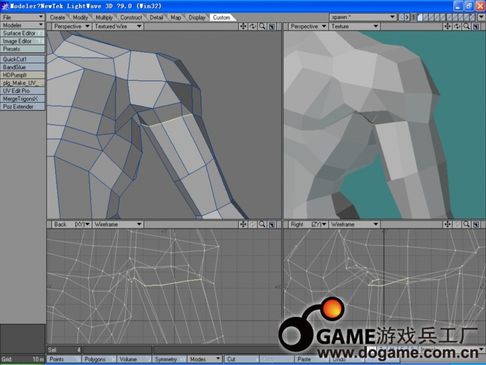The width and height of the screenshot is (486, 365).
Task: Switch to the Modify tab
Action: (80, 18)
